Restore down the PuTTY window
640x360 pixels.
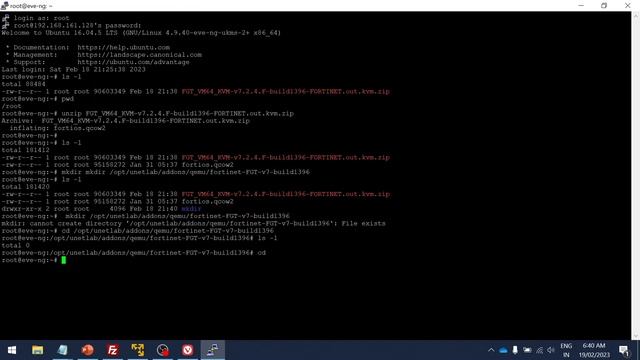pyautogui.click(x=604, y=5)
